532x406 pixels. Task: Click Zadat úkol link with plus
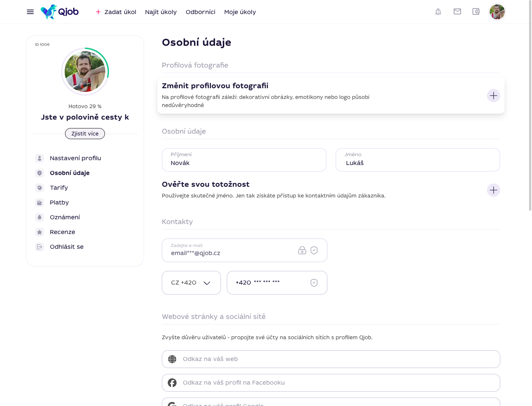pos(116,12)
